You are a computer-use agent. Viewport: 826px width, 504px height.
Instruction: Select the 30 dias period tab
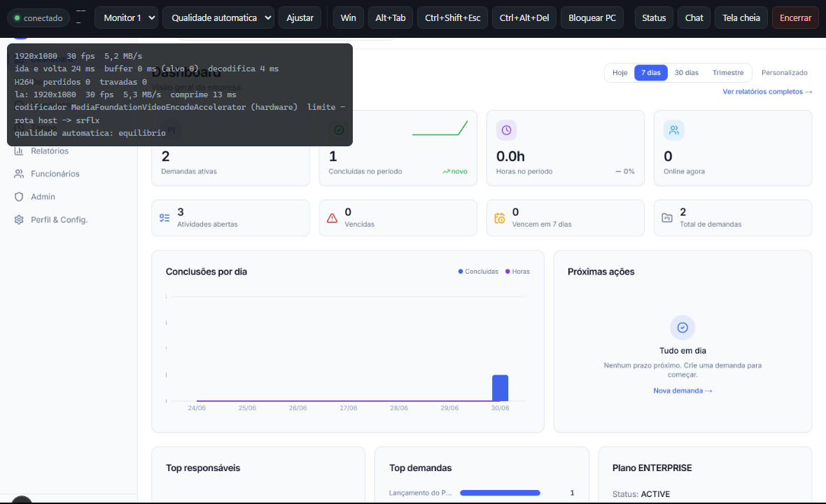tap(687, 73)
